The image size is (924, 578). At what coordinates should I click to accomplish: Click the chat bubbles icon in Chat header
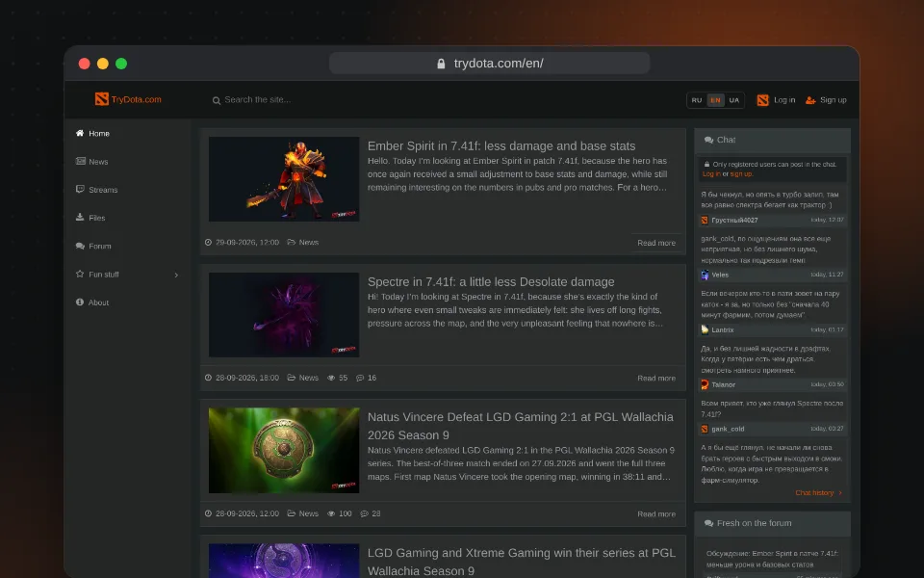(x=709, y=140)
